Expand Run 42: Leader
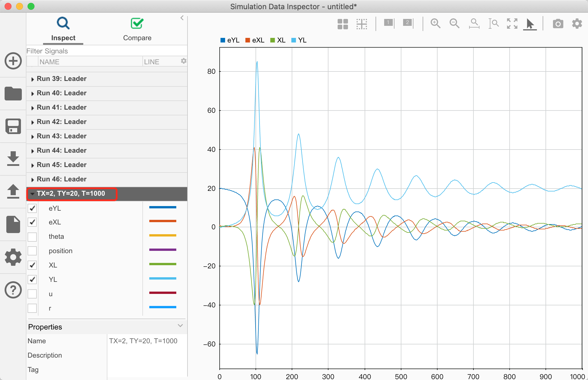 32,122
